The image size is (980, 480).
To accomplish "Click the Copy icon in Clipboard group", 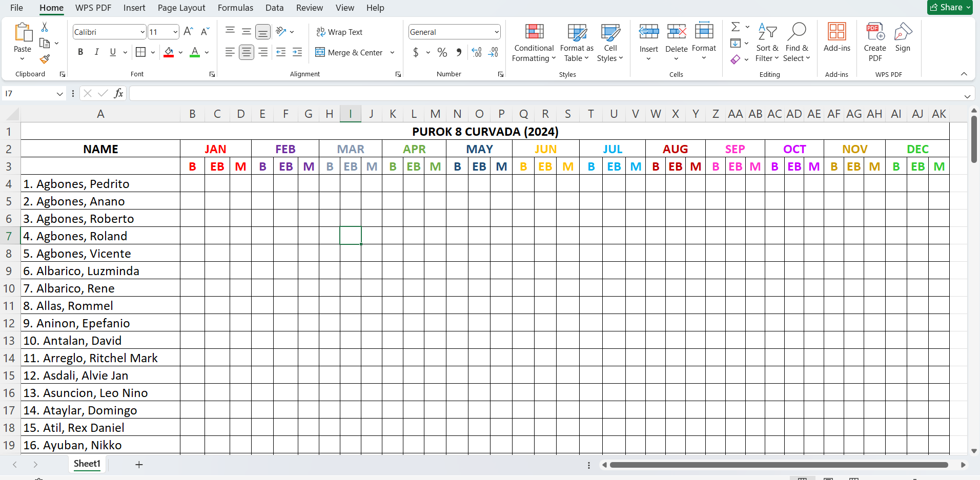I will point(45,44).
